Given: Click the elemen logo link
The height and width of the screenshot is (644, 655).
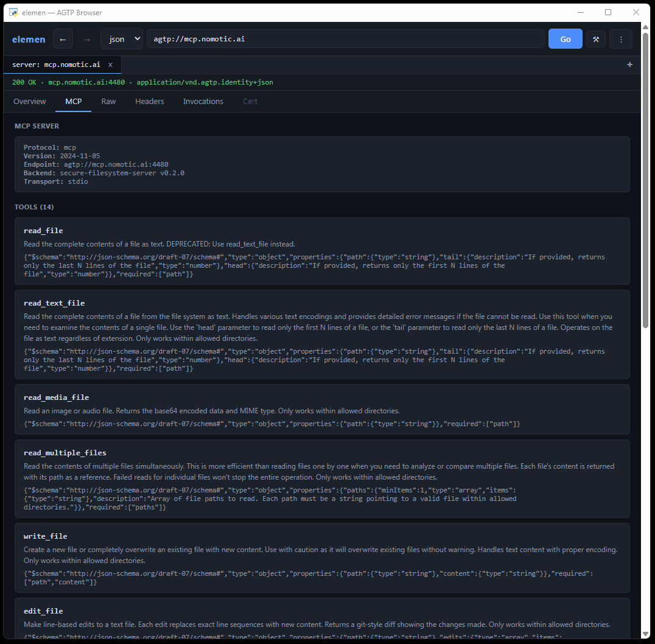Looking at the screenshot, I should [x=29, y=40].
